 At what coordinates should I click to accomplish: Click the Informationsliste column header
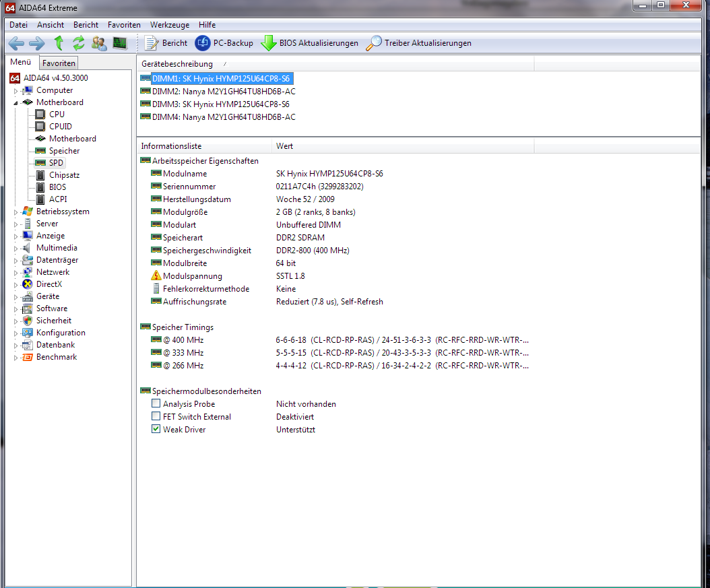coord(204,146)
